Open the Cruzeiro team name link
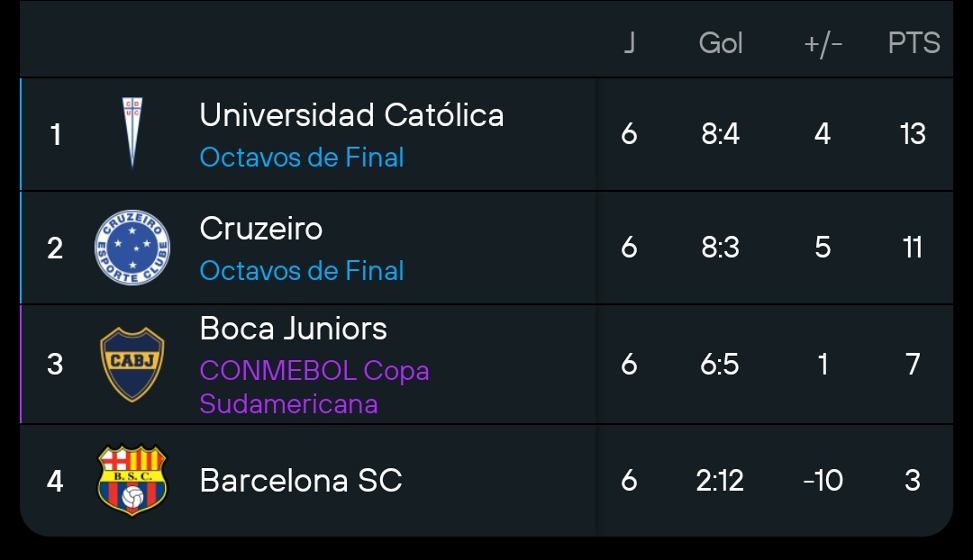Screen dimensions: 973x560 click(x=261, y=228)
